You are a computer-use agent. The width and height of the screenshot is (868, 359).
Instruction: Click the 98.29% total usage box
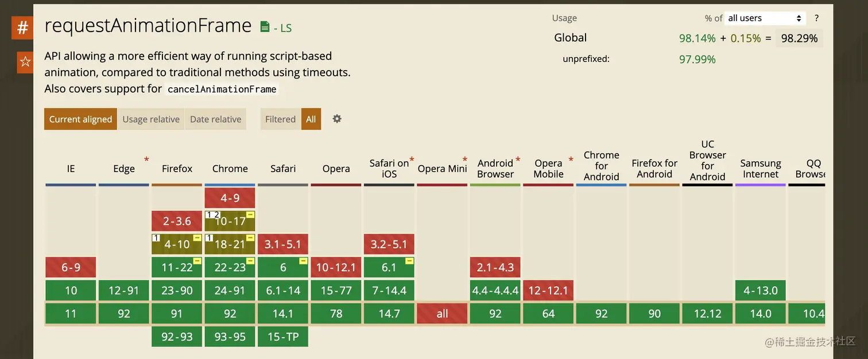pos(799,38)
